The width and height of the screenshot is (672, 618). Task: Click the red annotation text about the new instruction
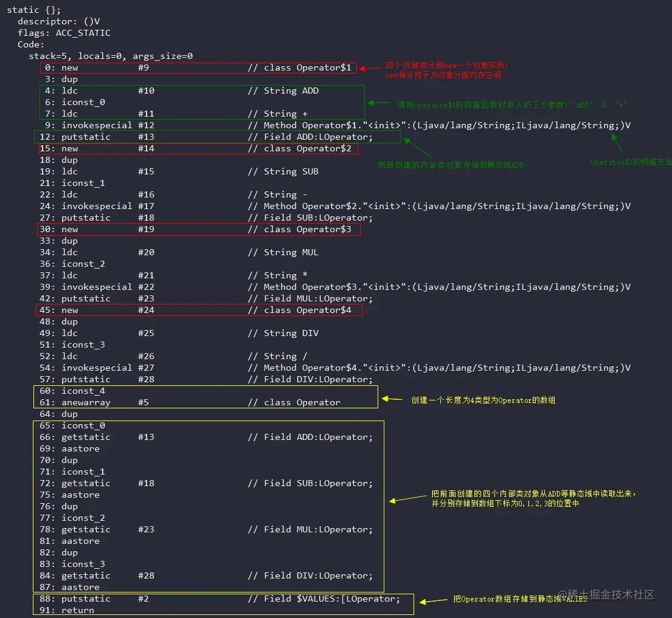[446, 70]
